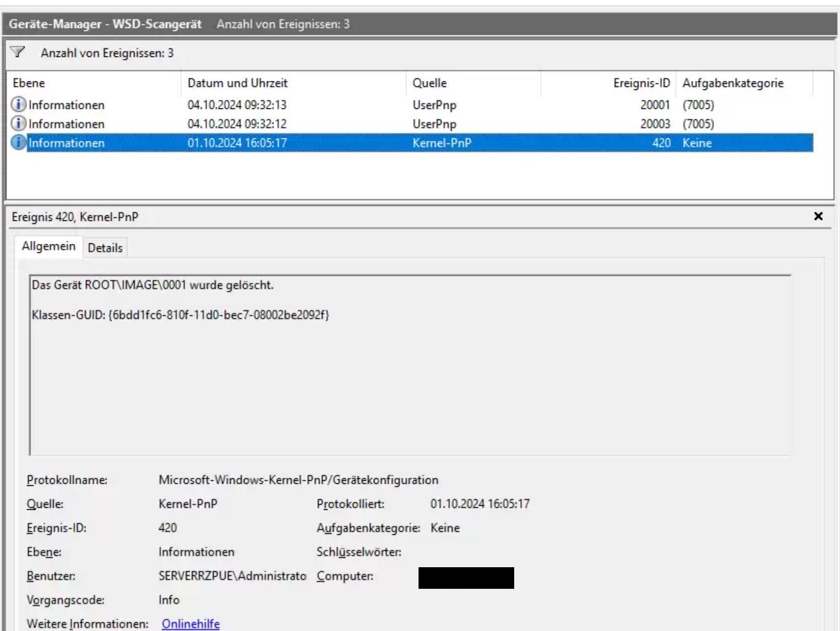Click info icon of selected event 420 row

coord(18,143)
